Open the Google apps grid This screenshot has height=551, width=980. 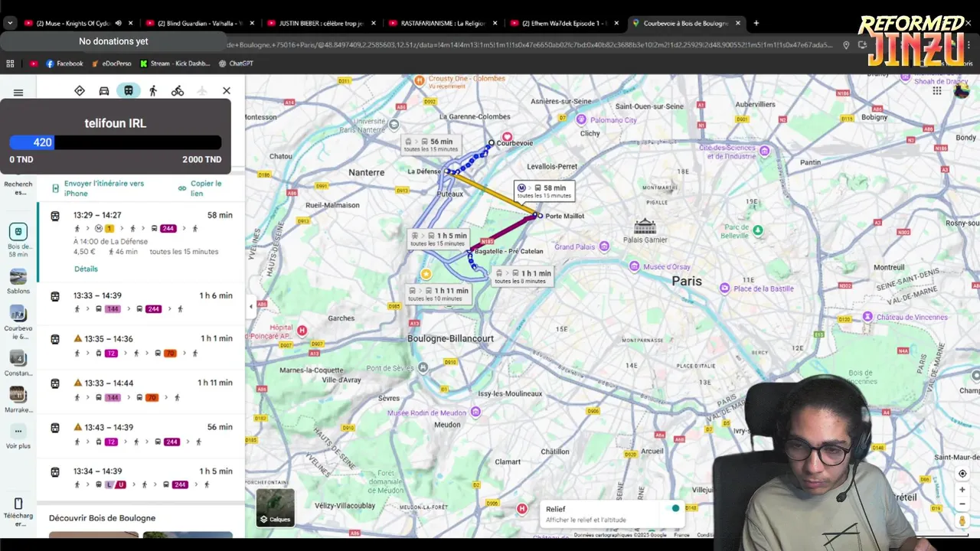(x=937, y=90)
